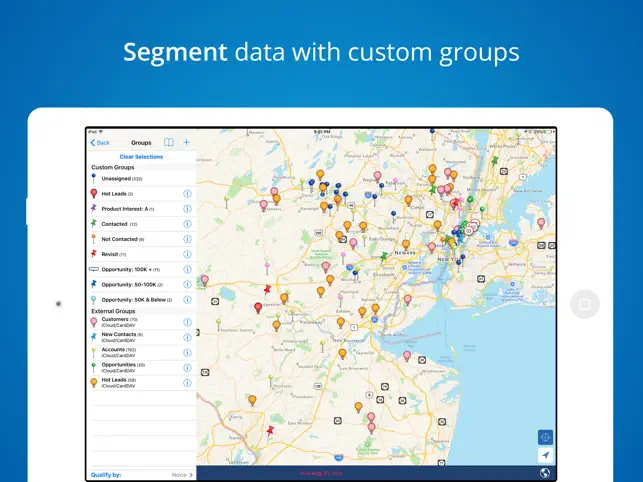Open info for Opportunity: 100K + group
The width and height of the screenshot is (643, 482).
187,269
